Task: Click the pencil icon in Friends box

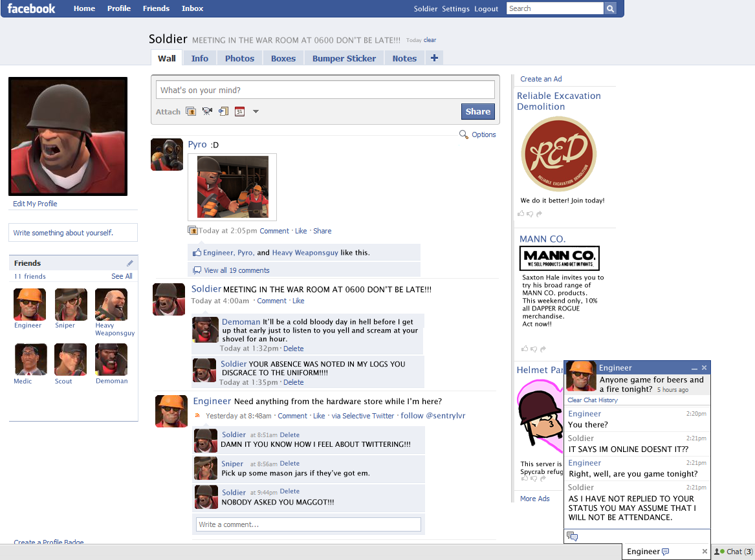Action: click(x=129, y=263)
